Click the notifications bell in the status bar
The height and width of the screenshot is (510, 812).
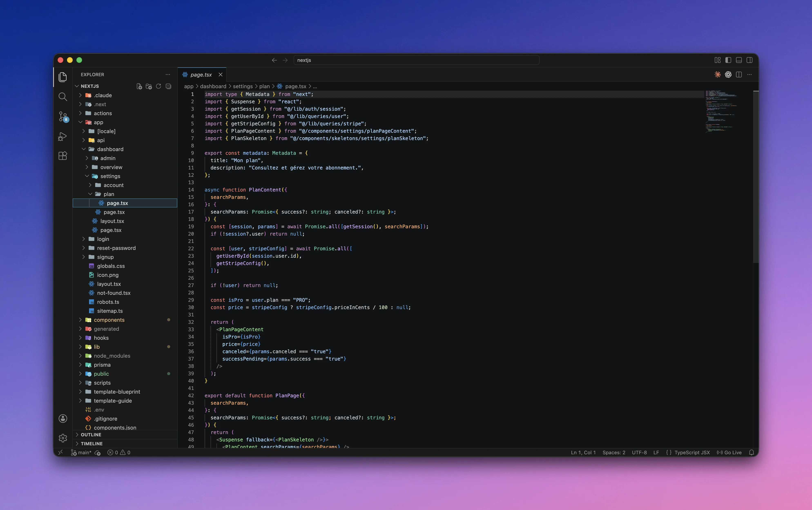point(752,453)
